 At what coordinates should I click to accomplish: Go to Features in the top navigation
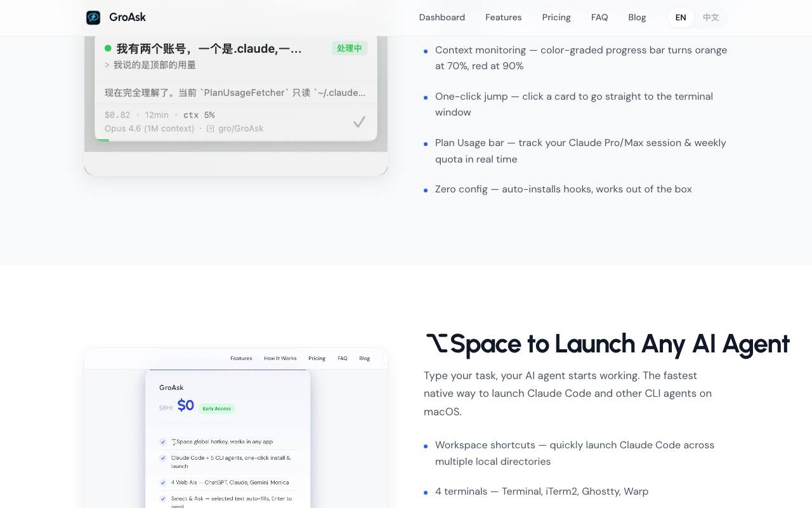point(504,17)
